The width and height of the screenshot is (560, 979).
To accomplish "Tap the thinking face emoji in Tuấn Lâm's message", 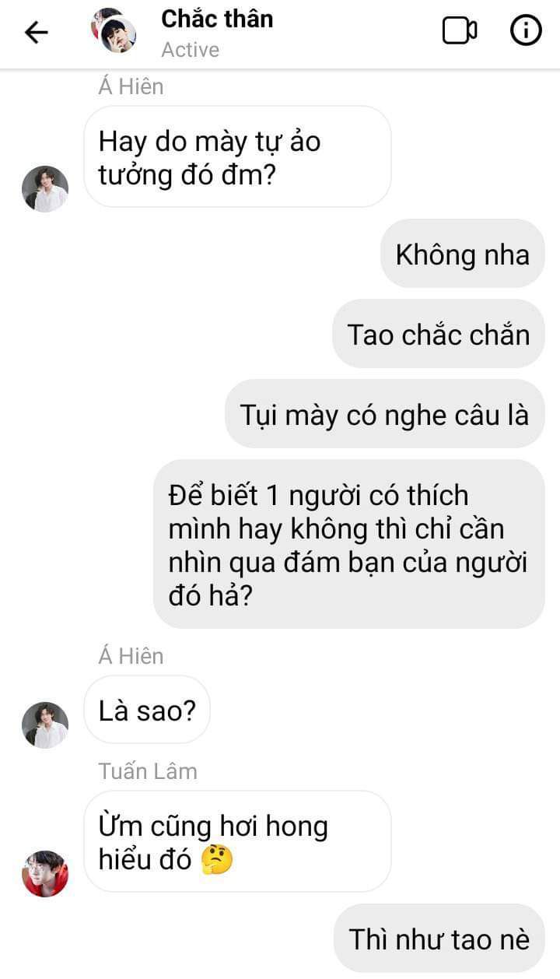I will coord(217,861).
